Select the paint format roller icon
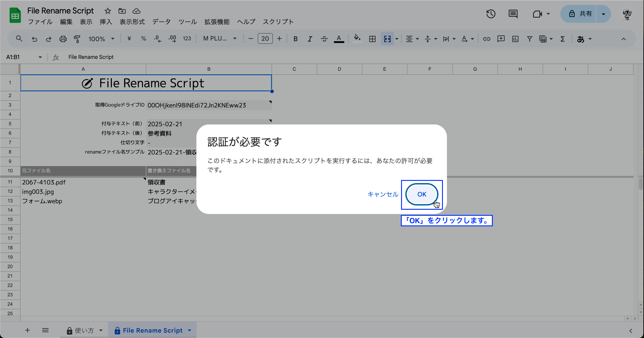This screenshot has width=644, height=338. pos(77,39)
